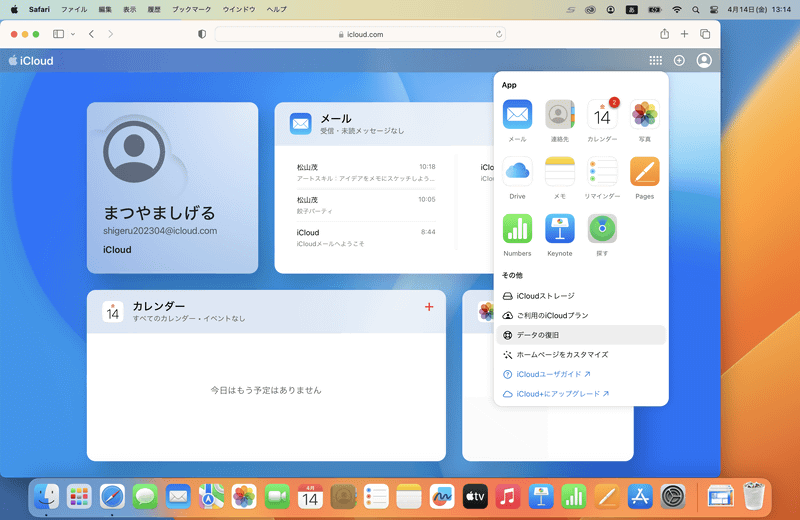Select ご利用のiCloudプラン menu entry
The width and height of the screenshot is (800, 520).
coord(581,315)
